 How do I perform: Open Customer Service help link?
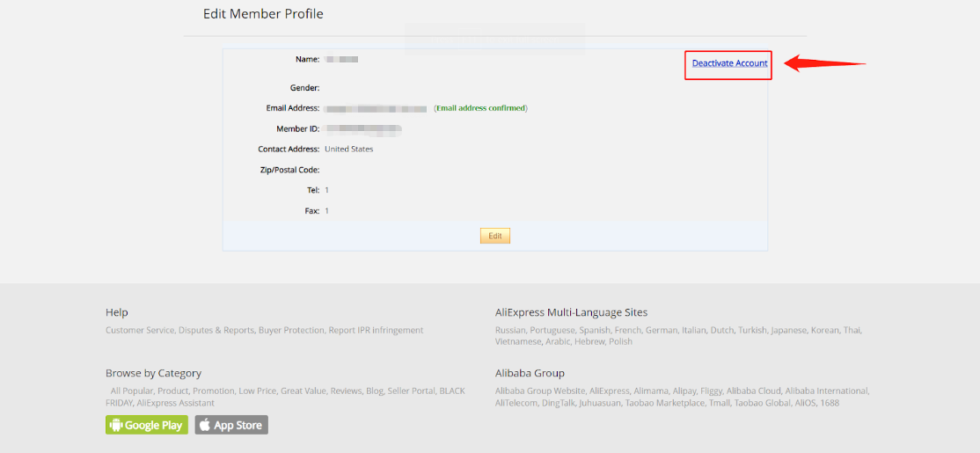click(139, 330)
